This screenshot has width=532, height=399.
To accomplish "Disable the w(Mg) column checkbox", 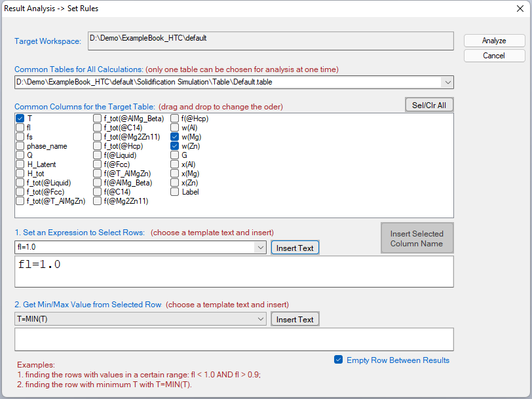I will [x=174, y=136].
